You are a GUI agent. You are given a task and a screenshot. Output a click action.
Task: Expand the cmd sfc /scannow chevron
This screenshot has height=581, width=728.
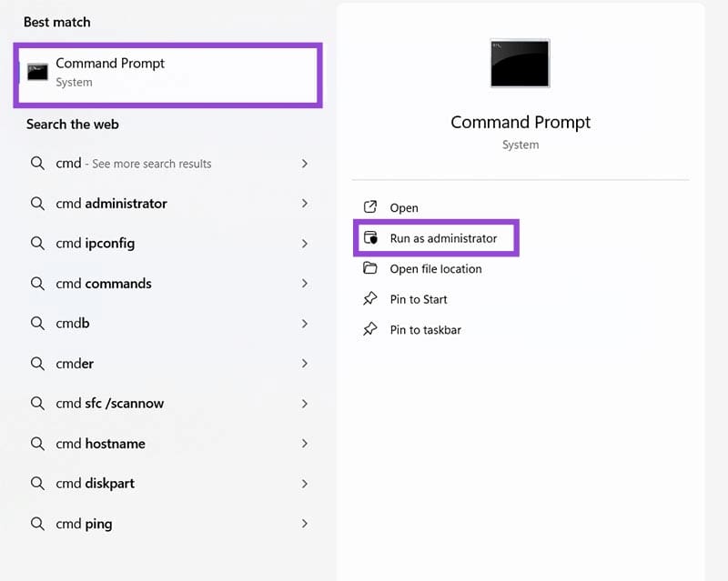click(x=304, y=404)
